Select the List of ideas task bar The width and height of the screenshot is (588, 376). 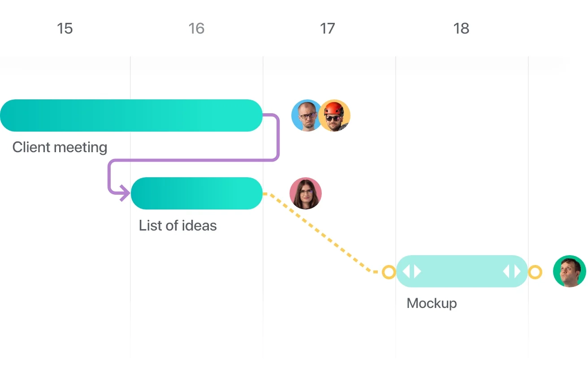pos(197,193)
